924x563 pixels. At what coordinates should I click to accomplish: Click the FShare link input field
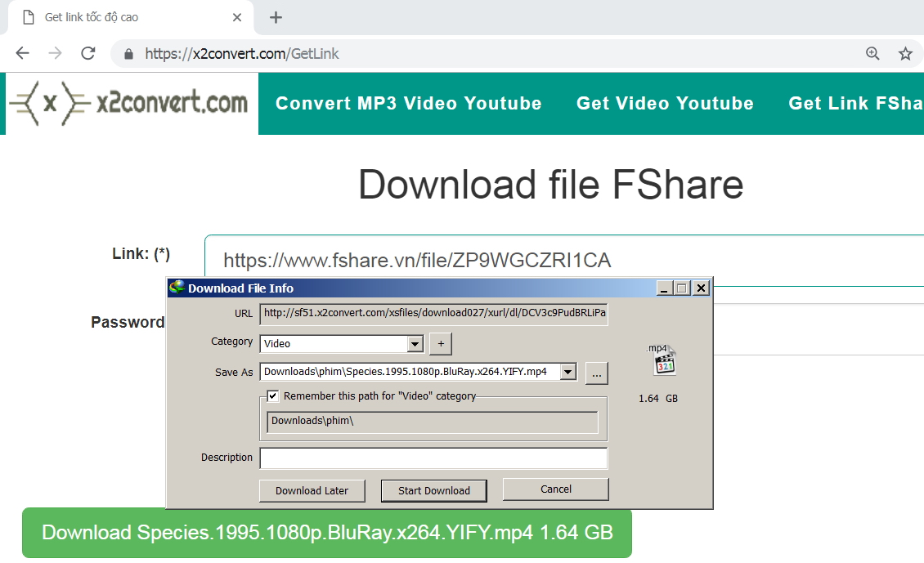click(x=564, y=261)
